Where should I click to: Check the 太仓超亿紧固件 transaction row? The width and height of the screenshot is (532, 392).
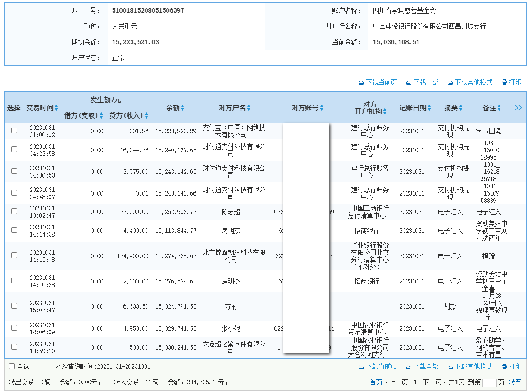14,347
